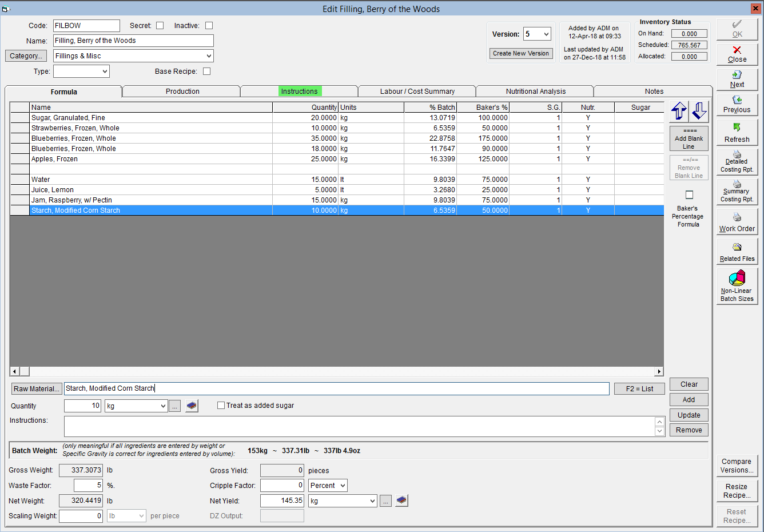Select the Formula tab
The height and width of the screenshot is (532, 764).
coord(63,92)
